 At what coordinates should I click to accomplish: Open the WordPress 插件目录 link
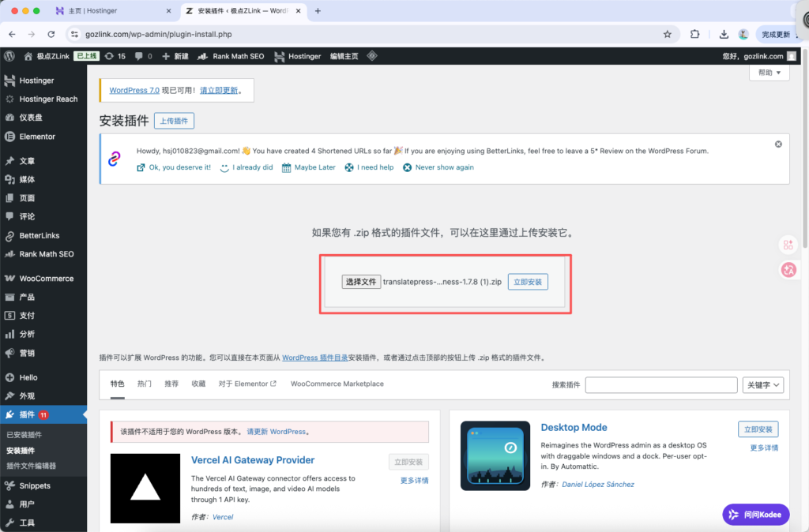click(314, 358)
